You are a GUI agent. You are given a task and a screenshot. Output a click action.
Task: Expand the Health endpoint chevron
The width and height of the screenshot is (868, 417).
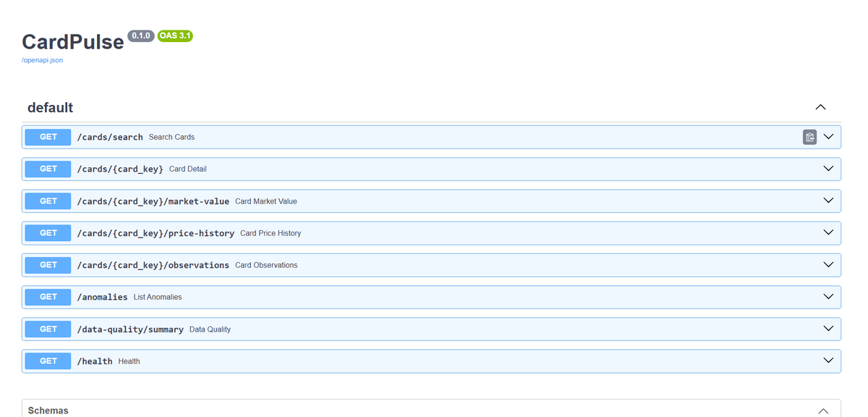pyautogui.click(x=828, y=361)
